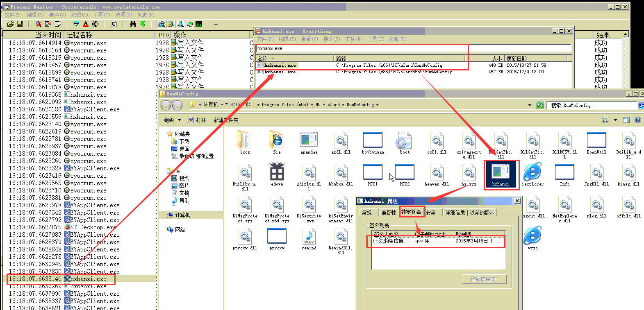Click 新建文件夹 in Explorer toolbar
644x310 pixels.
pos(226,120)
